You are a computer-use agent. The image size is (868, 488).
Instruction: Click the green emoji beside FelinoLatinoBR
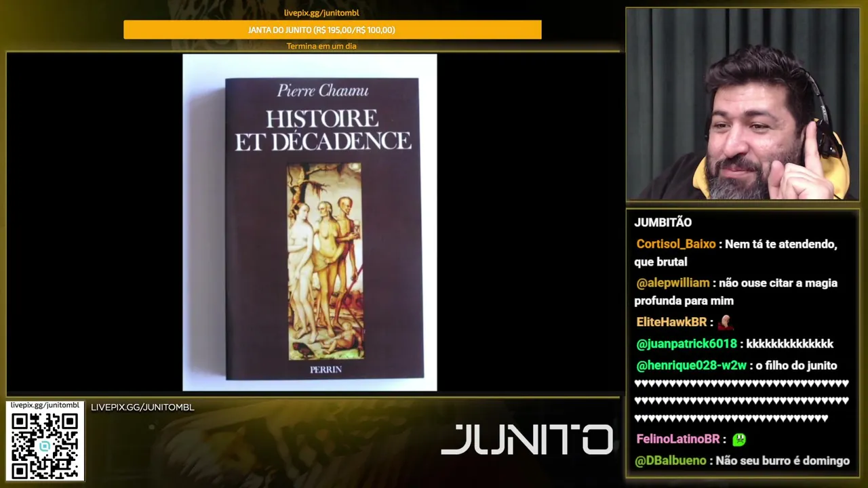(739, 439)
